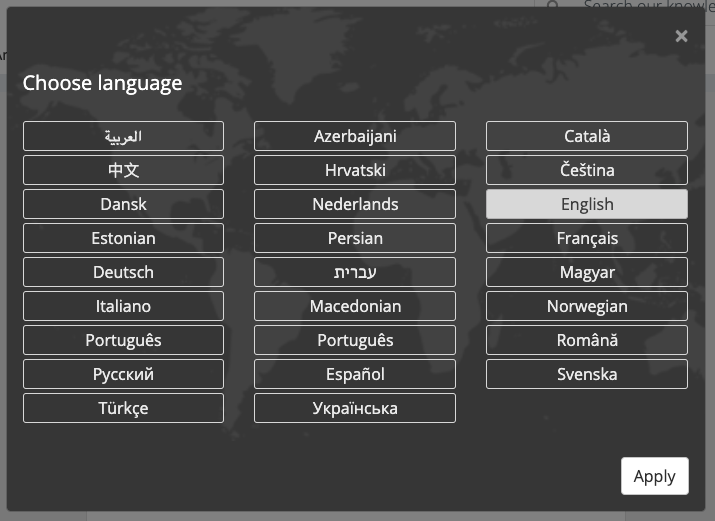Pick Español from the language list
This screenshot has width=715, height=521.
pyautogui.click(x=355, y=374)
